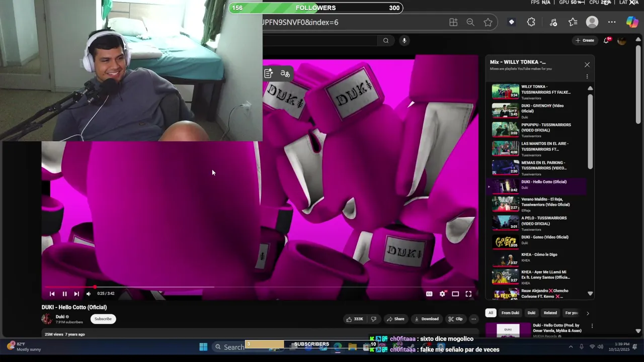This screenshot has width=644, height=362.
Task: Open YouTube account avatar menu
Action: pyautogui.click(x=622, y=41)
